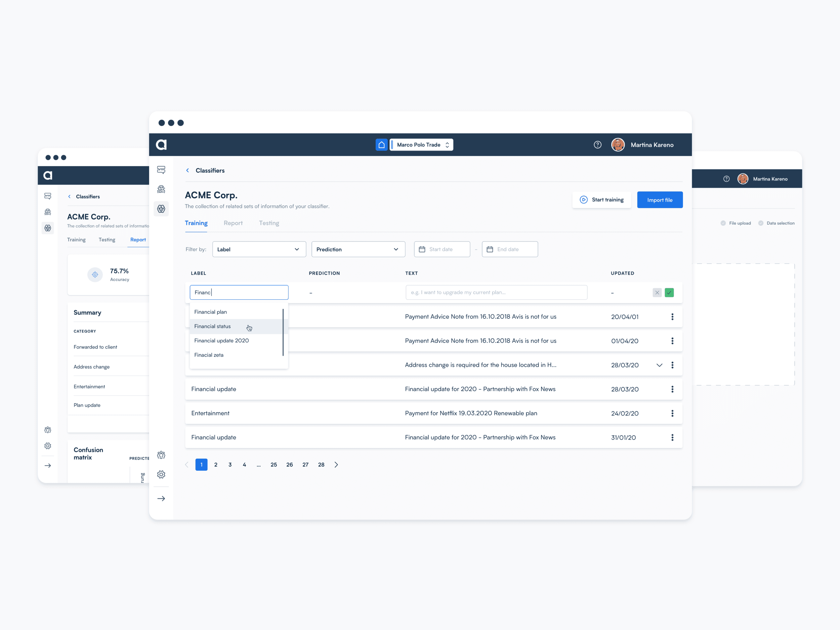The height and width of the screenshot is (630, 840).
Task: Click the home icon in top bar
Action: [381, 145]
